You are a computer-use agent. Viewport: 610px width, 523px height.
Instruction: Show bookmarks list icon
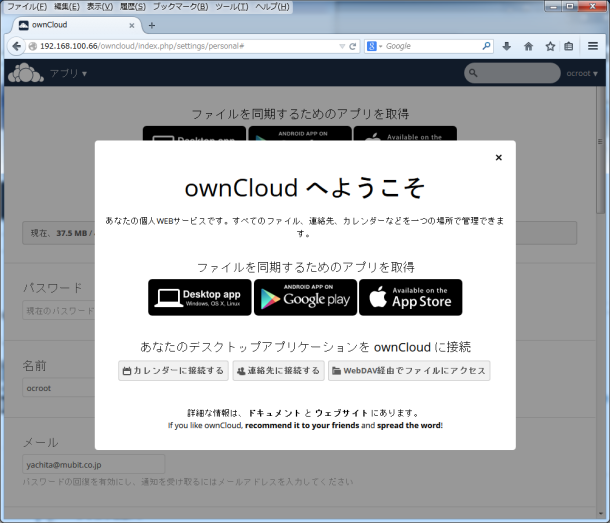[568, 47]
